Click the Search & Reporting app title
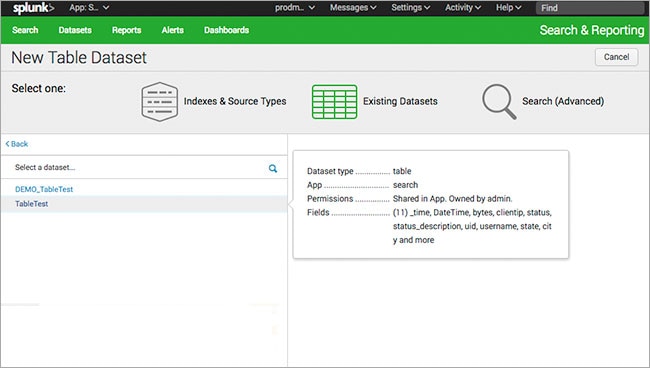Viewport: 650px width, 368px height. pyautogui.click(x=592, y=30)
